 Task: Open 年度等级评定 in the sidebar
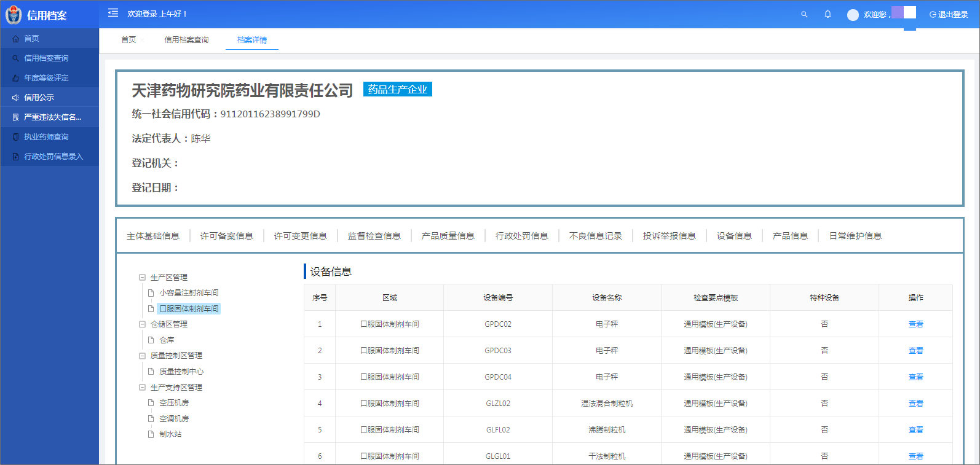tap(46, 78)
